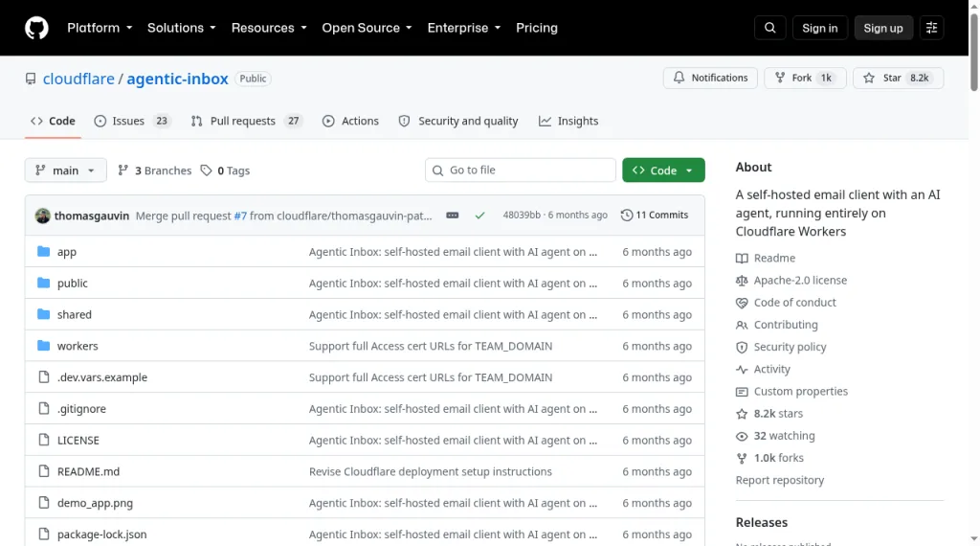This screenshot has width=980, height=546.
Task: Open the Contributing link
Action: click(x=786, y=325)
